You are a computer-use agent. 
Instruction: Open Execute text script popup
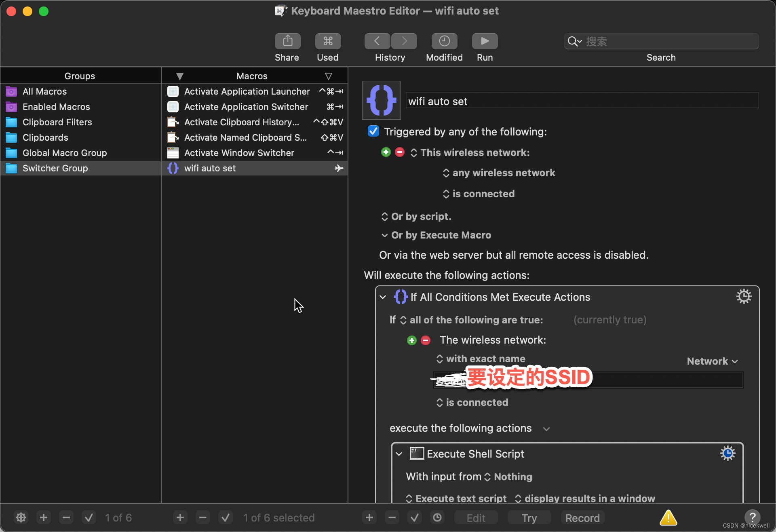coord(456,499)
